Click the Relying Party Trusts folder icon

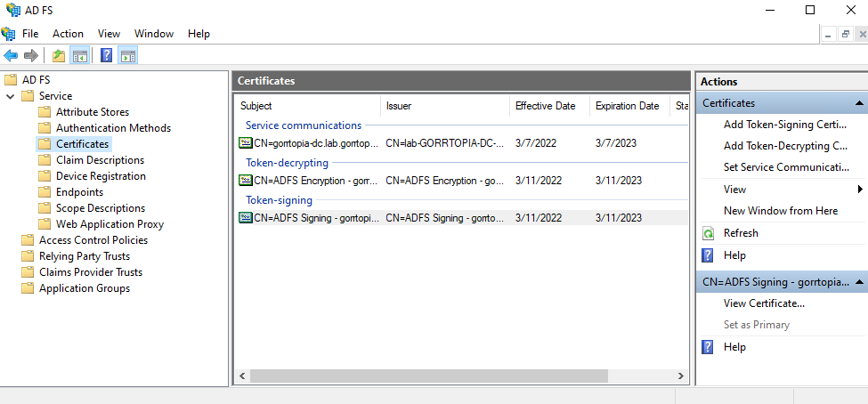(x=28, y=256)
